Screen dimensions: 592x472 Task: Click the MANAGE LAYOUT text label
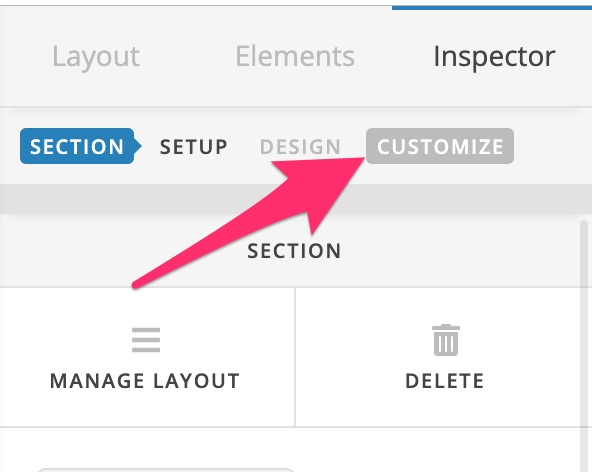tap(145, 381)
